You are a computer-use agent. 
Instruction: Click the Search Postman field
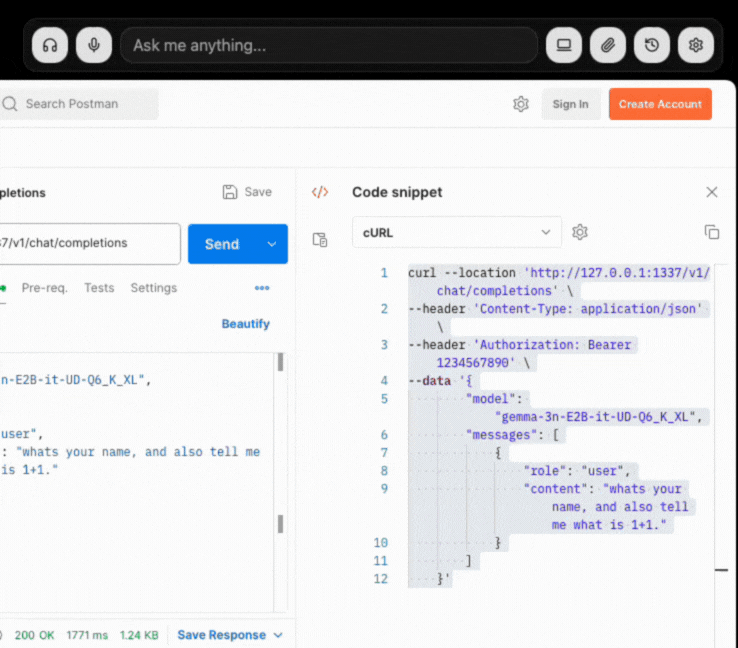(79, 104)
